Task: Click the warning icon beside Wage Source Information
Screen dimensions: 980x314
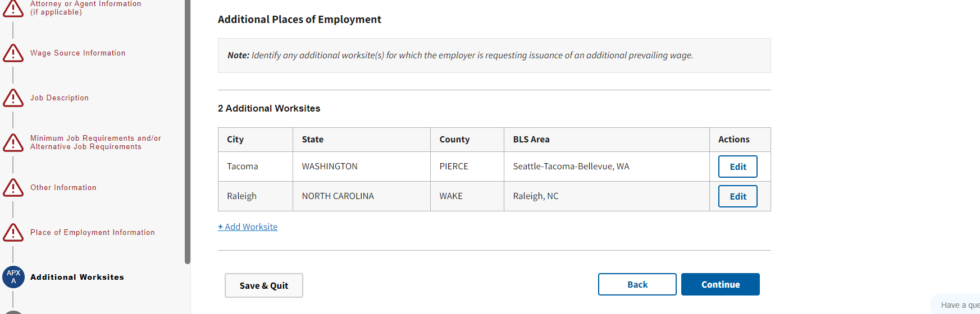Action: coord(13,53)
